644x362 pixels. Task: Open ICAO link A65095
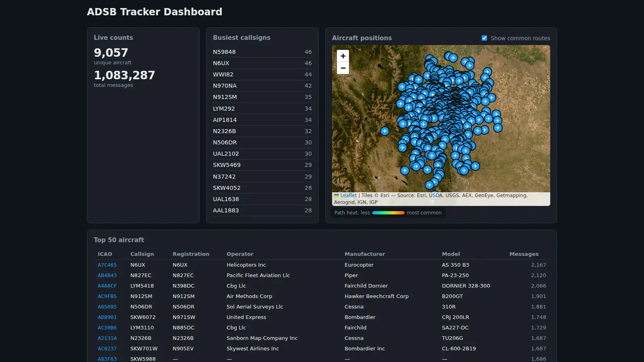pos(107,307)
